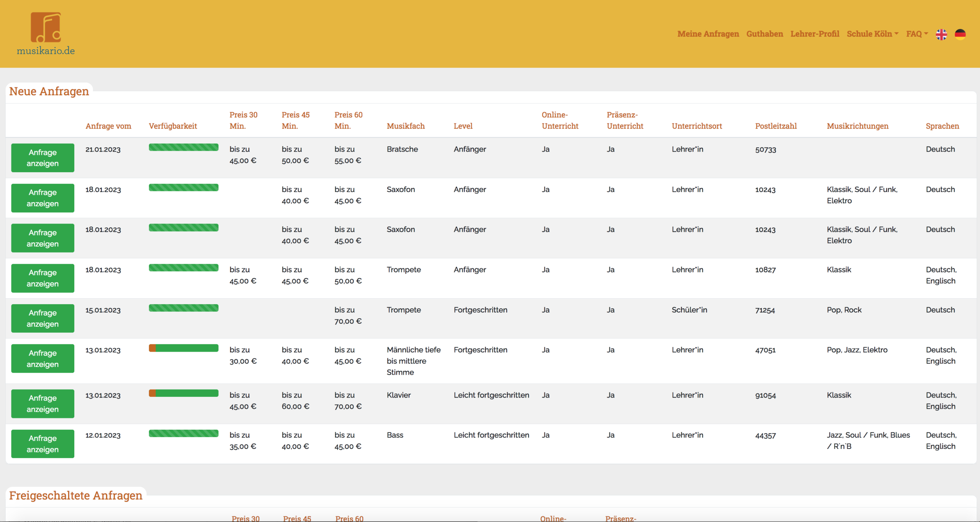The image size is (980, 522).
Task: Click the Verfügbarkeit column header
Action: 173,126
